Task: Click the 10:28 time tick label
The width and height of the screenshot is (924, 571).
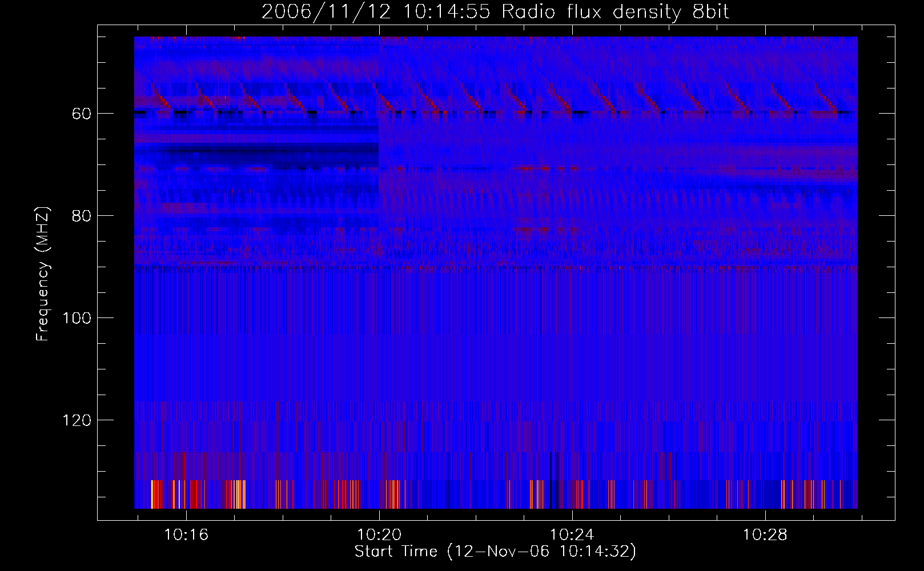Action: (x=765, y=535)
